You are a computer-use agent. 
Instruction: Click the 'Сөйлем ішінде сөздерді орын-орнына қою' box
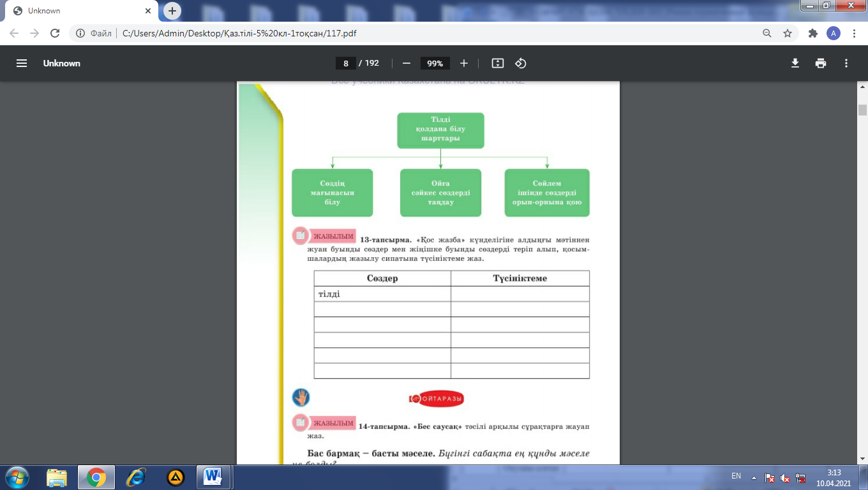pyautogui.click(x=547, y=193)
